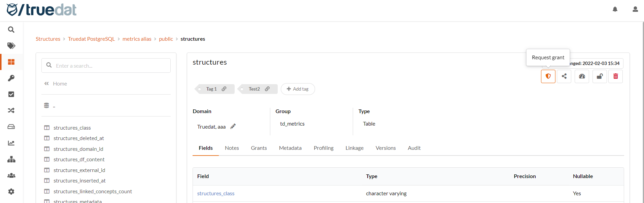The image size is (644, 203).
Task: Open the tags icon in sidebar
Action: point(11,46)
